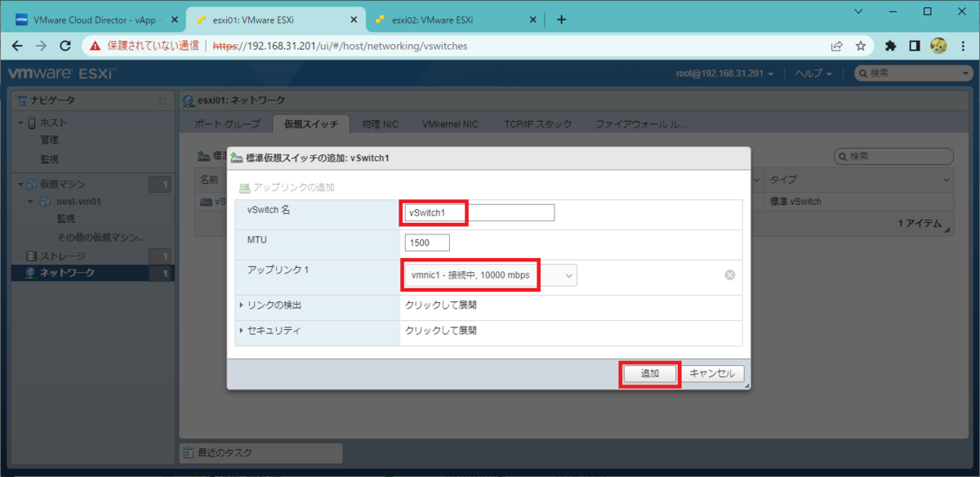
Task: Click アップリンクの追加 in the dialog
Action: point(286,188)
